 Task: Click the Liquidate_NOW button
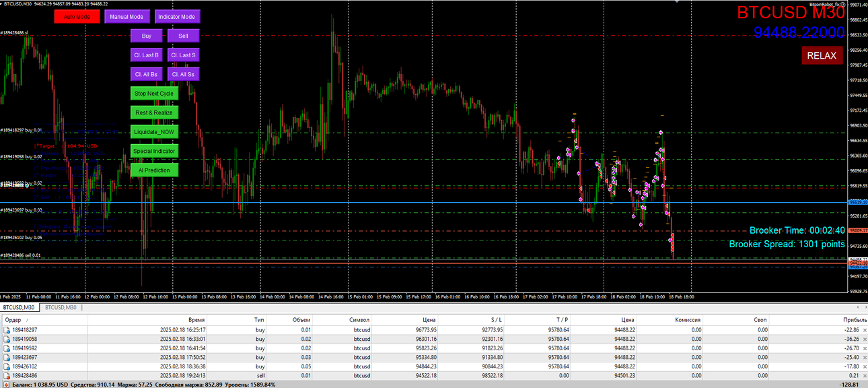pyautogui.click(x=154, y=132)
